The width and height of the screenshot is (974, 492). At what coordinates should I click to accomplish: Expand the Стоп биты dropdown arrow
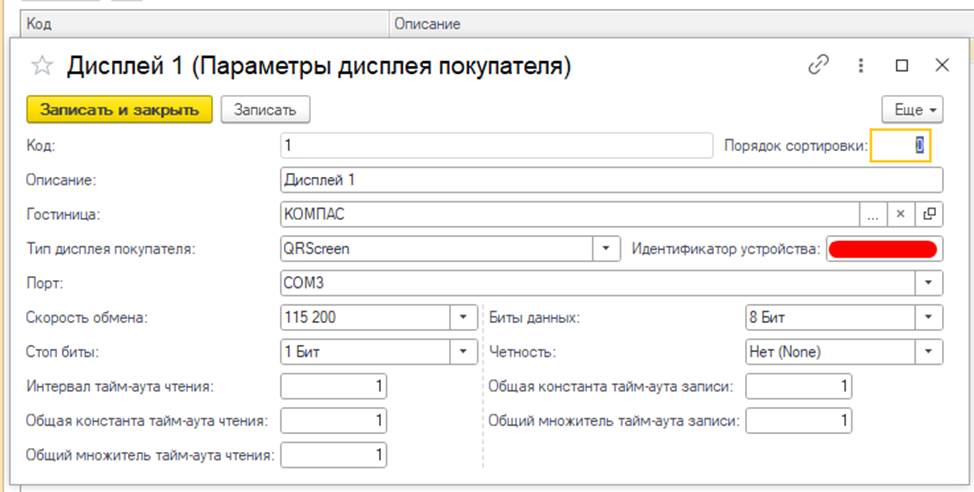tap(463, 352)
